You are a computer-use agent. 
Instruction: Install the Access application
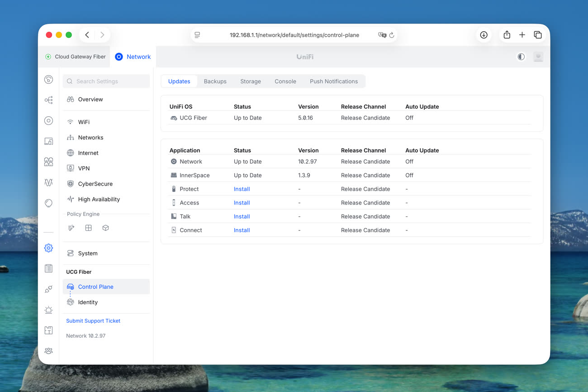[x=242, y=203]
